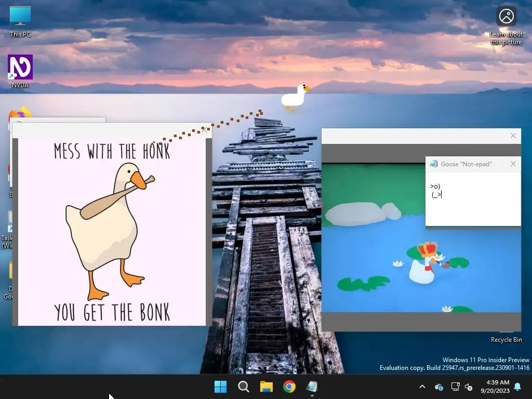
Task: Open Learn about this picture icon
Action: [506, 25]
